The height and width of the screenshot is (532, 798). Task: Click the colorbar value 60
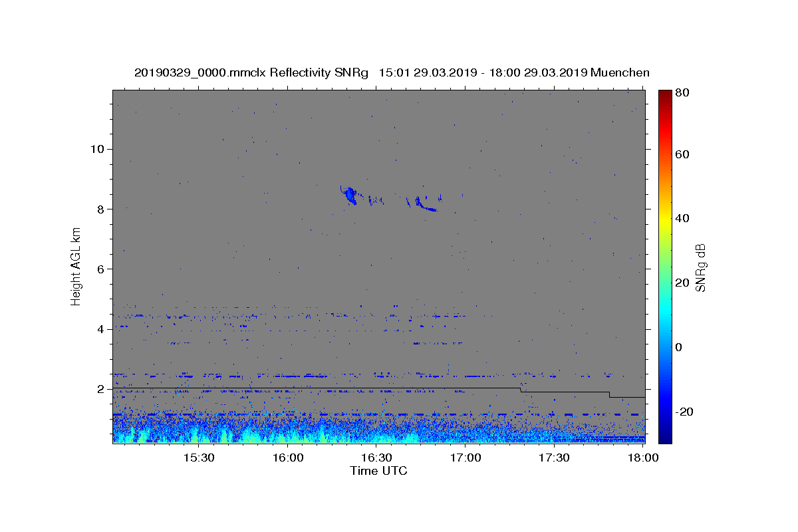(x=682, y=154)
